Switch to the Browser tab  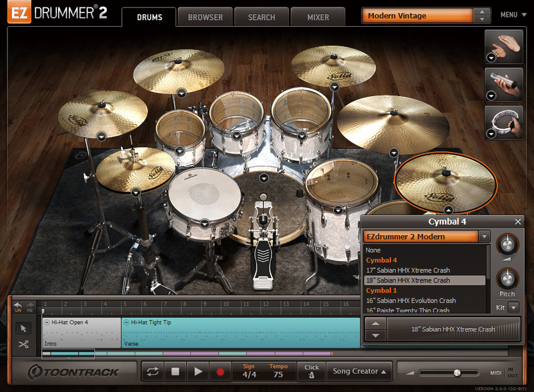(x=206, y=17)
